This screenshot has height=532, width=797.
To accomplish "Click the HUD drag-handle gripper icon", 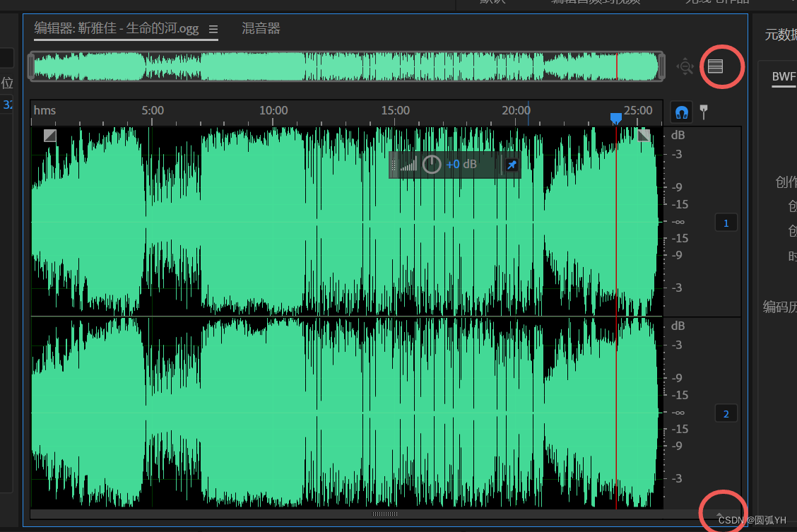I will tap(394, 165).
